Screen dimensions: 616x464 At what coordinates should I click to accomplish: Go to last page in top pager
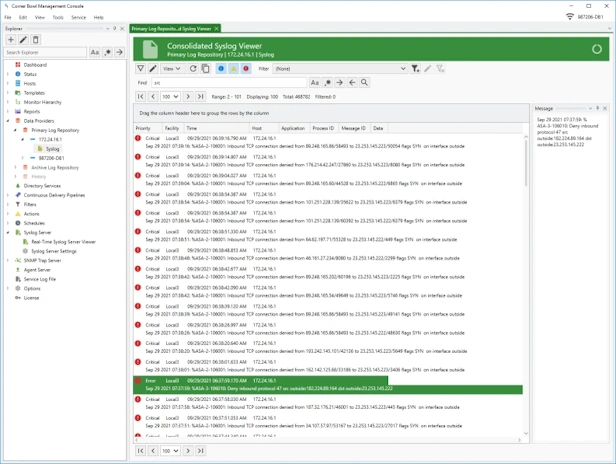tap(200, 96)
